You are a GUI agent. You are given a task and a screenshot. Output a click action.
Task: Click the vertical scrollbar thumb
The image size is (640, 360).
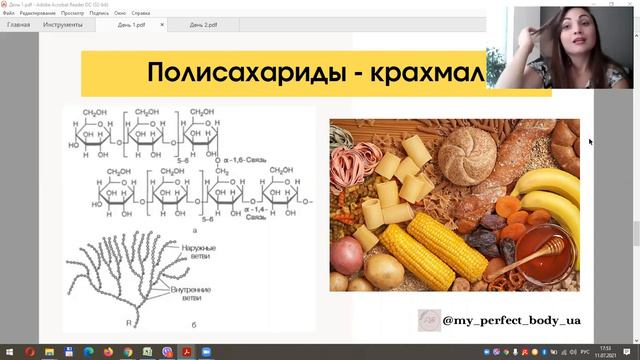636,233
